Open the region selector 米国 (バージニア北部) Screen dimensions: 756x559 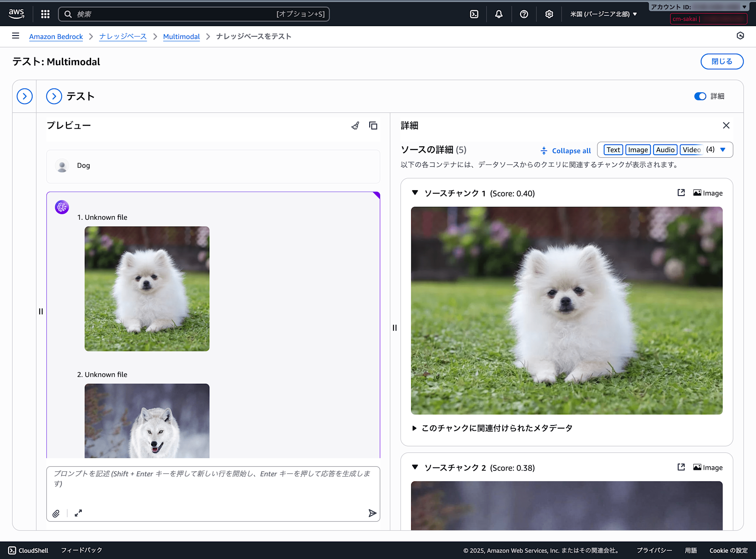[603, 14]
